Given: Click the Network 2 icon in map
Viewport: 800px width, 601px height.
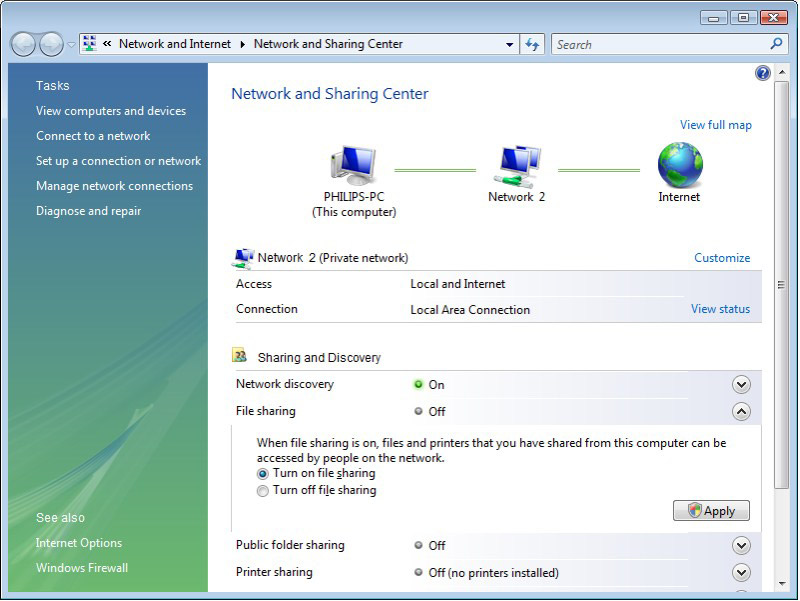Looking at the screenshot, I should [x=517, y=166].
